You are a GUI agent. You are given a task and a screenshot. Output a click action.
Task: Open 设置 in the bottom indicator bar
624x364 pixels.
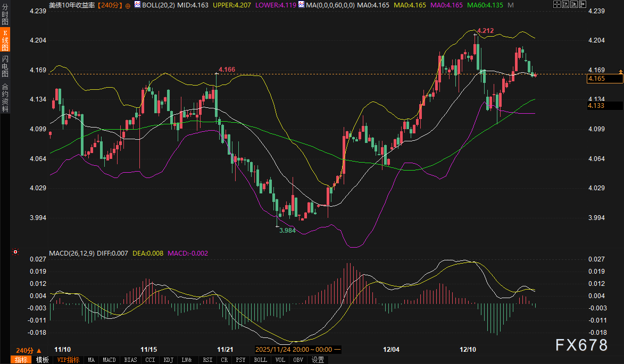pos(318,360)
